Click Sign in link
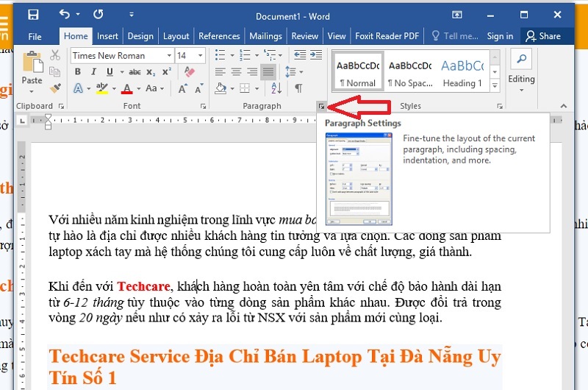Viewport: 588px width, 390px height. (x=500, y=36)
